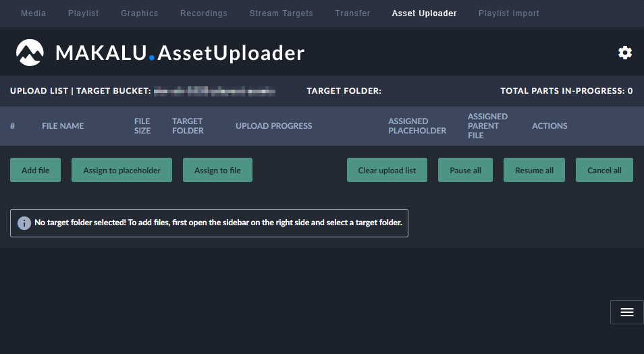Image resolution: width=644 pixels, height=354 pixels.
Task: Click the Assign to file button
Action: point(217,170)
